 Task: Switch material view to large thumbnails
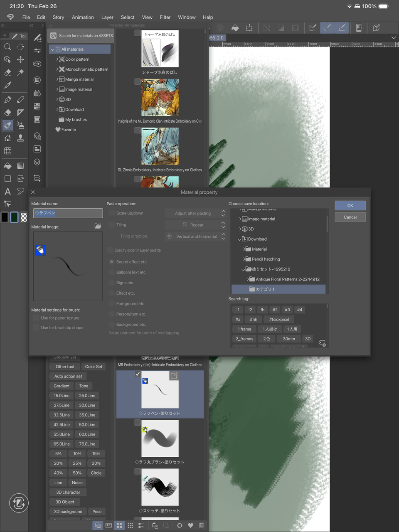pyautogui.click(x=119, y=525)
